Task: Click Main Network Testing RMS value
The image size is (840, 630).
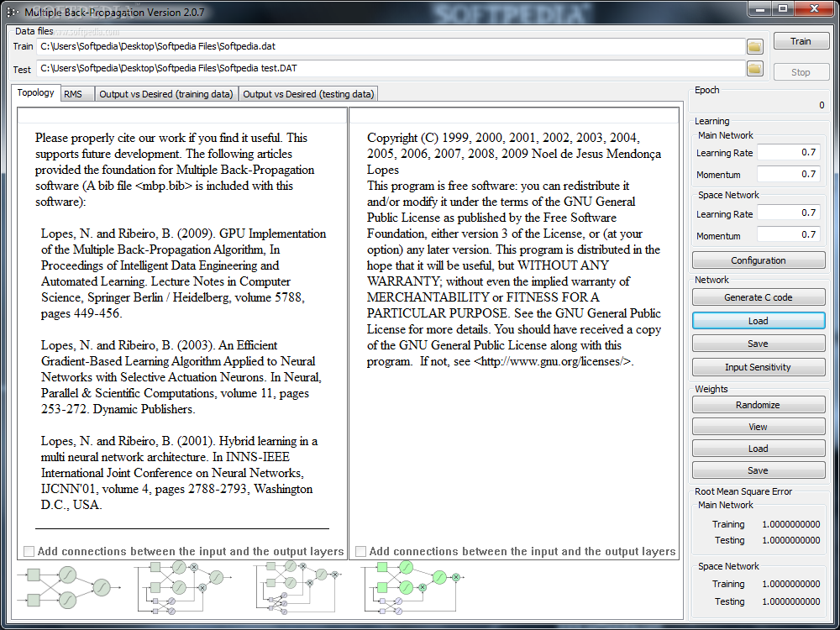Action: [x=791, y=540]
